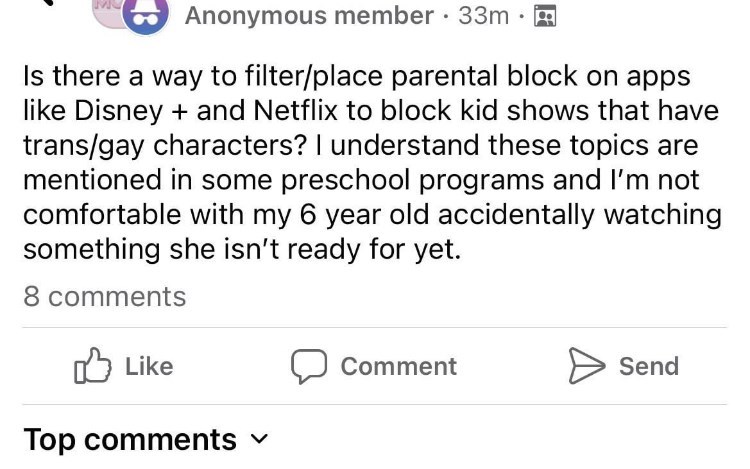
Task: Click the paper plane Send icon
Action: pos(586,366)
